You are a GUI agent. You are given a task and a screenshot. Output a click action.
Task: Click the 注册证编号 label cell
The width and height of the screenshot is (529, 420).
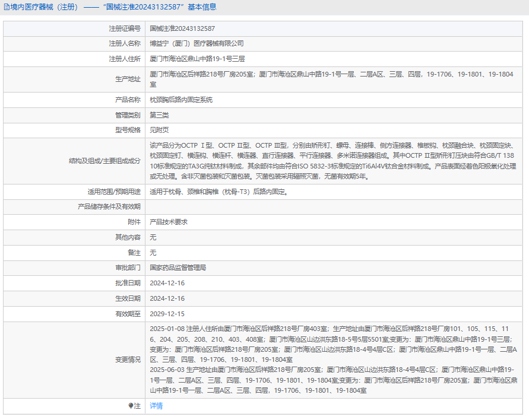[x=125, y=28]
